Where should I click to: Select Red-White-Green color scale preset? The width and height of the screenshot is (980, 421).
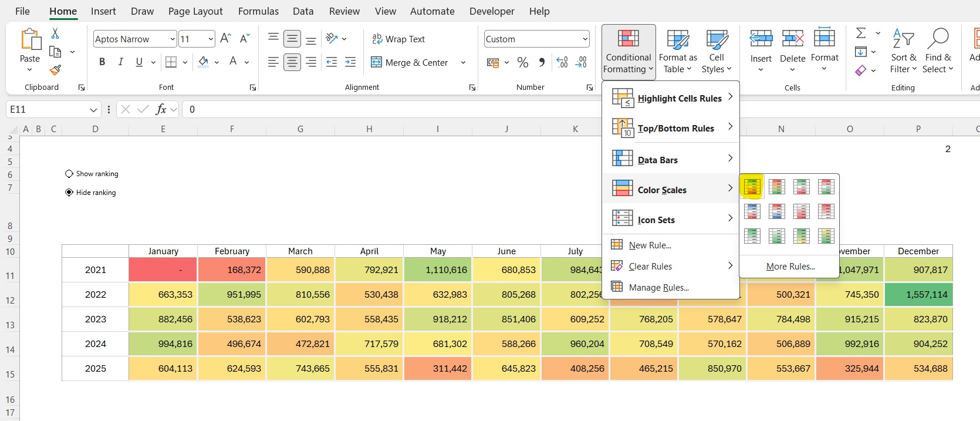click(826, 187)
